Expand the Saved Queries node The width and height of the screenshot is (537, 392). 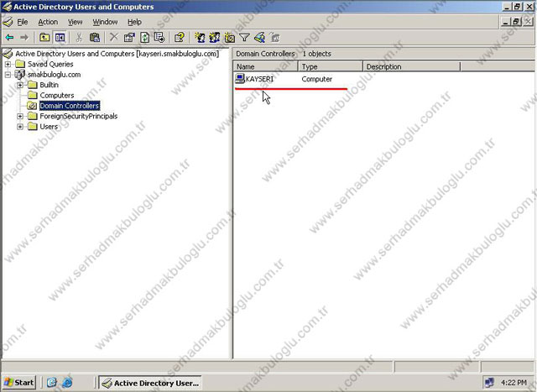8,64
